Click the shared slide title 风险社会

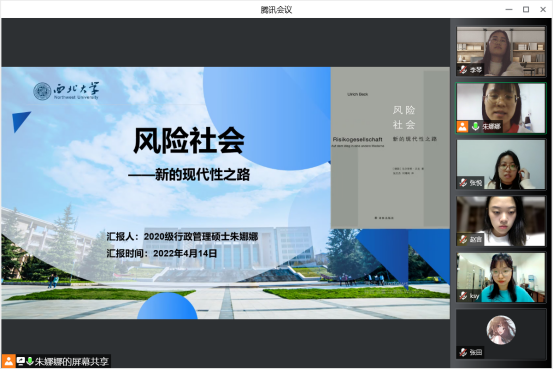tap(189, 140)
